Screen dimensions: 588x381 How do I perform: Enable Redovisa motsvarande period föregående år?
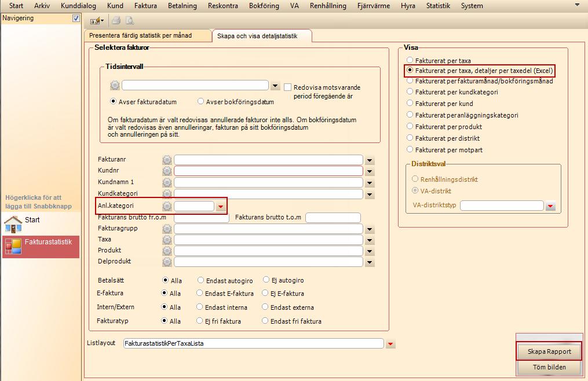[x=287, y=87]
